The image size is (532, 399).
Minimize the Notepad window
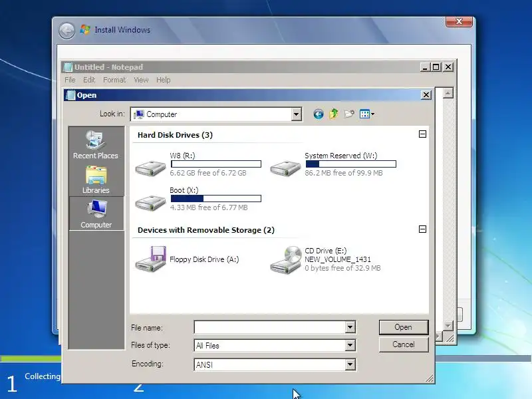[x=425, y=67]
